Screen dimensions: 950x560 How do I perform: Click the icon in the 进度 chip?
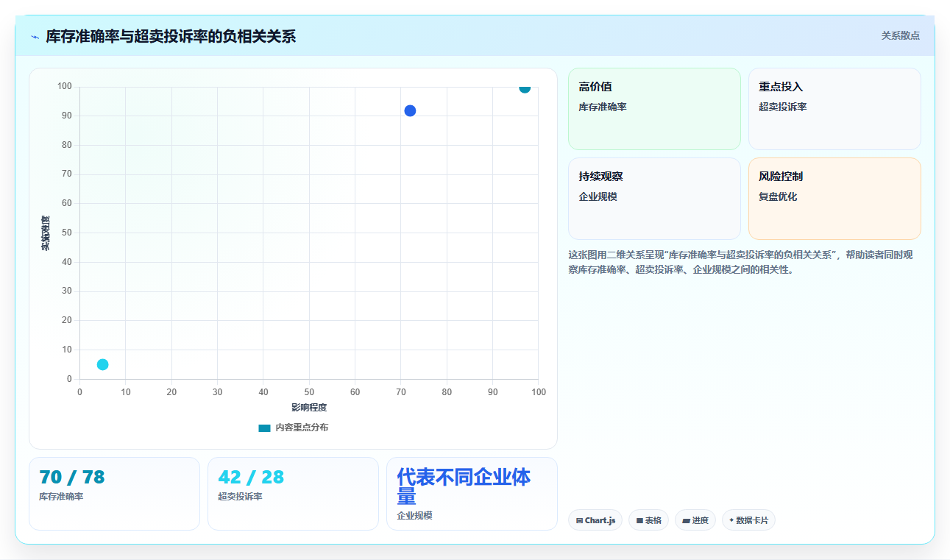686,520
